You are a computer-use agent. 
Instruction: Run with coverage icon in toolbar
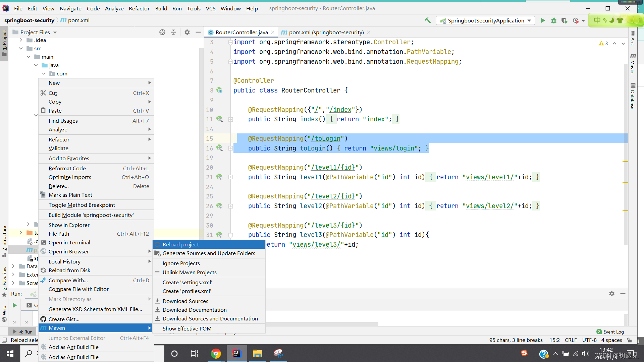click(x=565, y=20)
